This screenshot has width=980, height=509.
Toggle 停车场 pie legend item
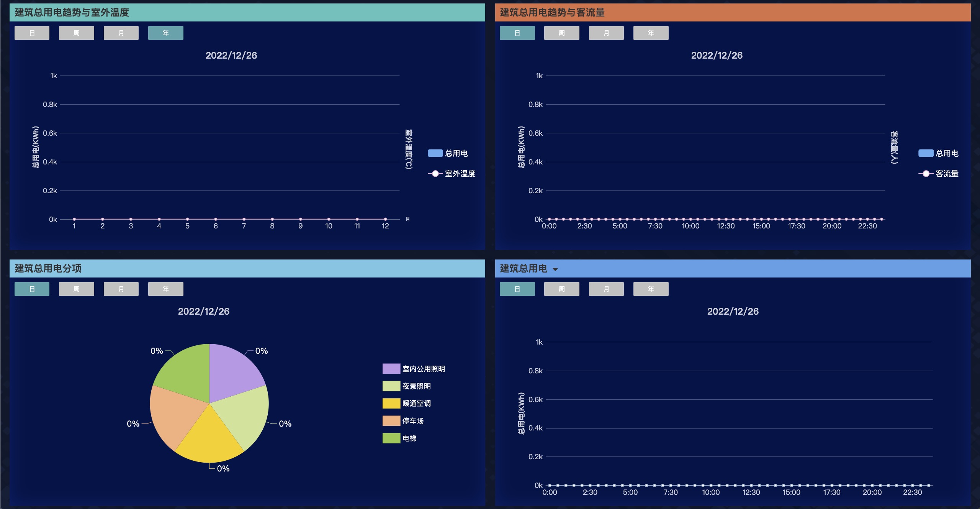pos(403,421)
